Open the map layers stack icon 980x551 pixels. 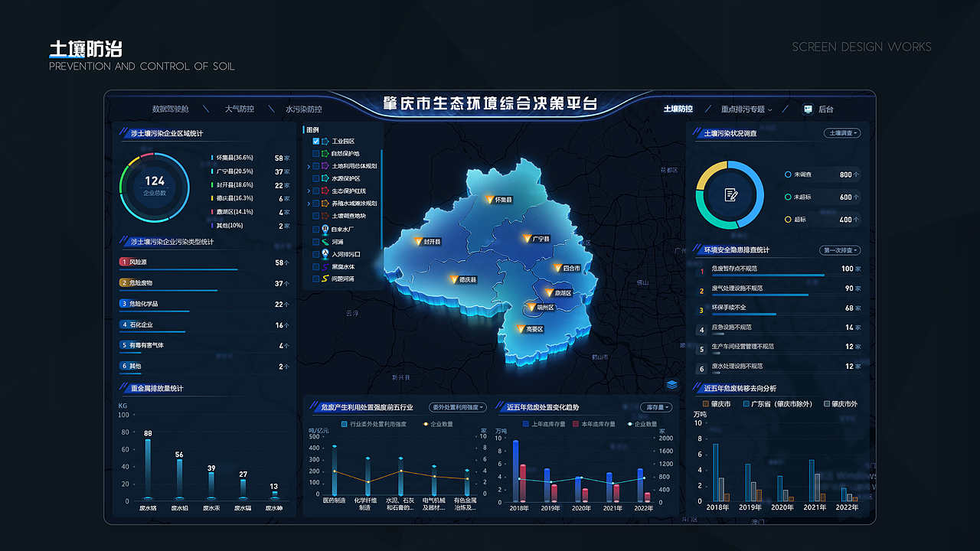(x=671, y=384)
